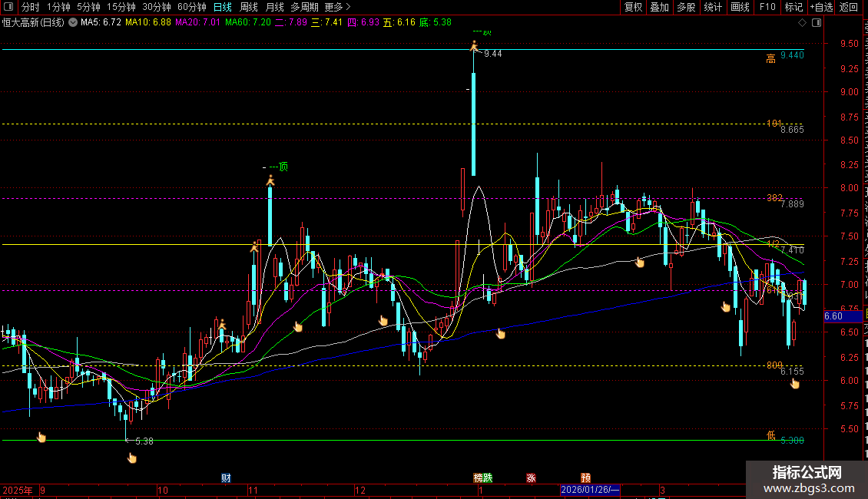Click the indicator dropdown beside 恒大高新(日线)
868x499 pixels.
[x=72, y=22]
